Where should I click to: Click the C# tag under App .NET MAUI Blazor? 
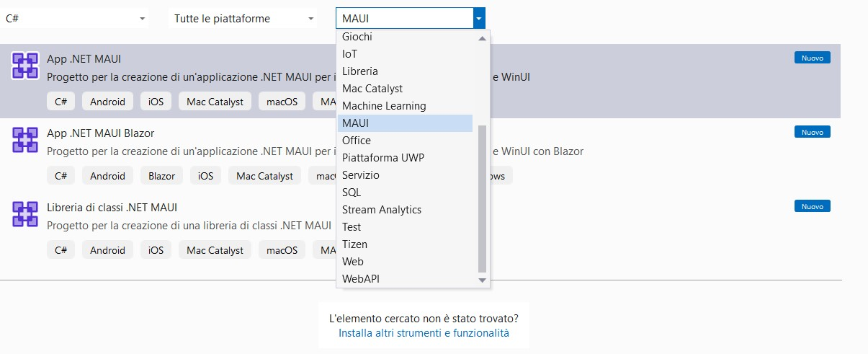click(x=61, y=176)
